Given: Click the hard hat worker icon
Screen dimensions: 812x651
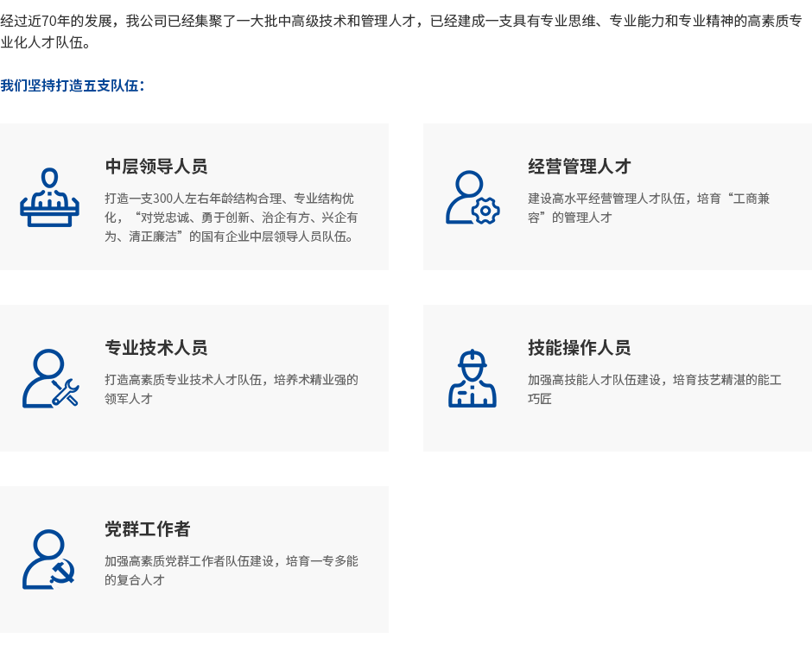Looking at the screenshot, I should 472,378.
